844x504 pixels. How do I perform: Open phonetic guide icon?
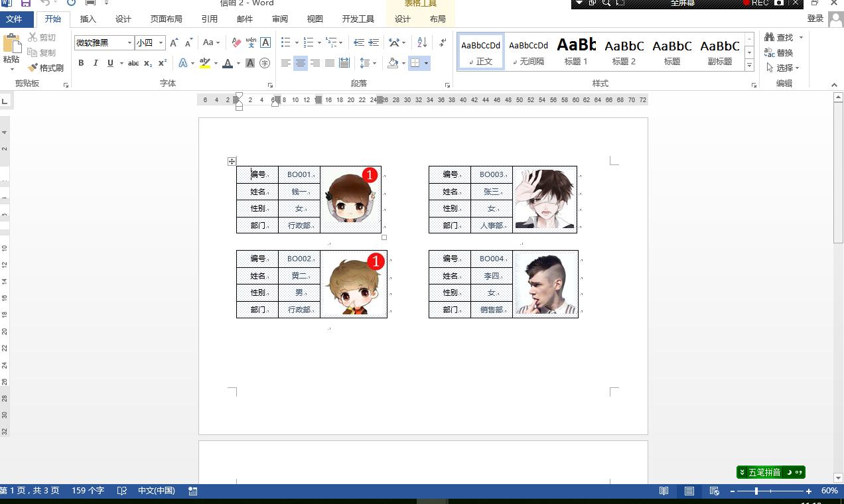click(251, 42)
